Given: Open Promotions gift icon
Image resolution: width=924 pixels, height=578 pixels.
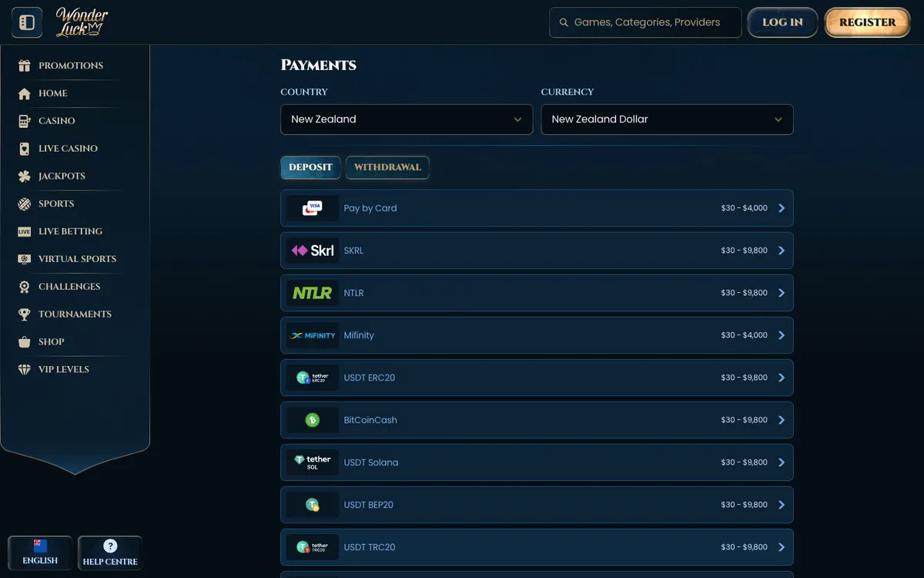Looking at the screenshot, I should 25,66.
